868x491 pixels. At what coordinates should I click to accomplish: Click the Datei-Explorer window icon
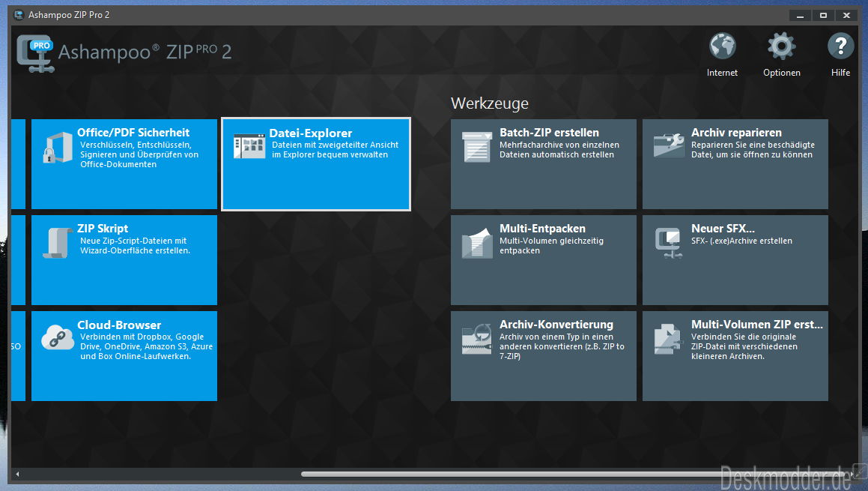[249, 146]
